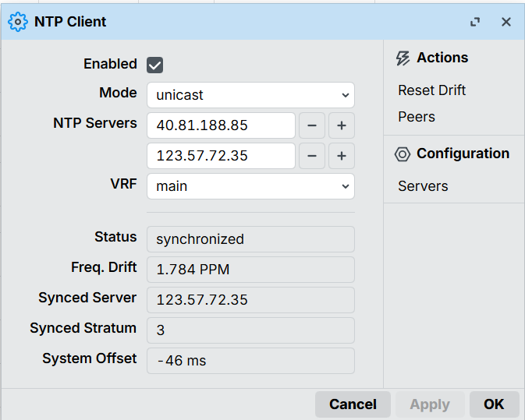
Task: Expand the NTP Client dialog window
Action: click(x=475, y=22)
